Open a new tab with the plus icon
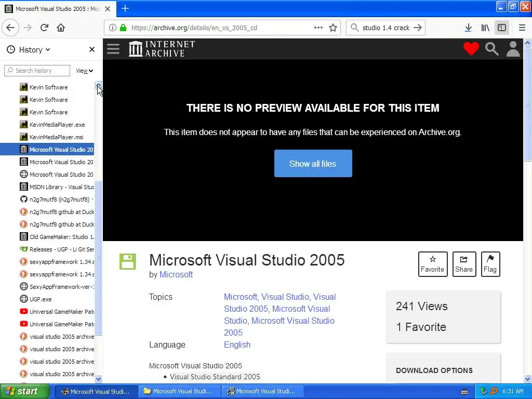The width and height of the screenshot is (532, 399). coord(125,8)
